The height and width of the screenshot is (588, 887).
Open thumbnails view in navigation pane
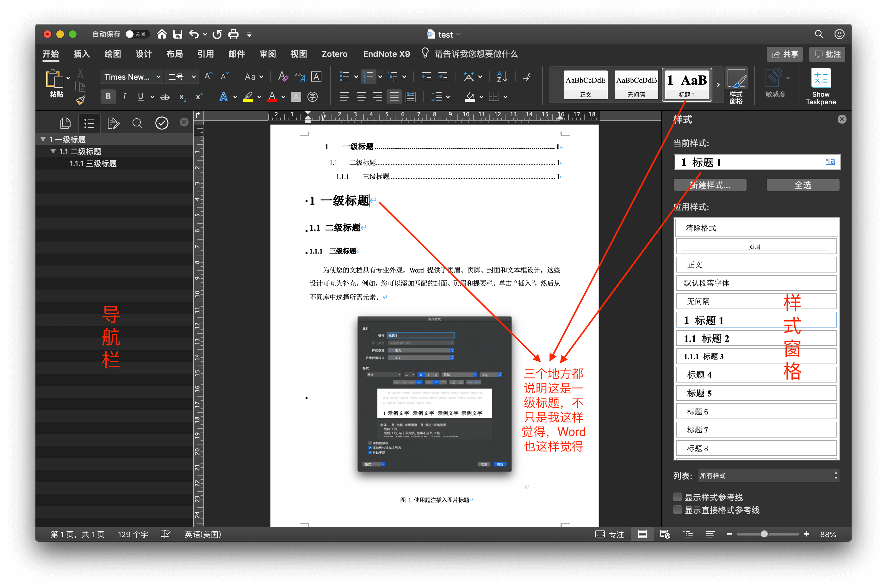click(65, 123)
